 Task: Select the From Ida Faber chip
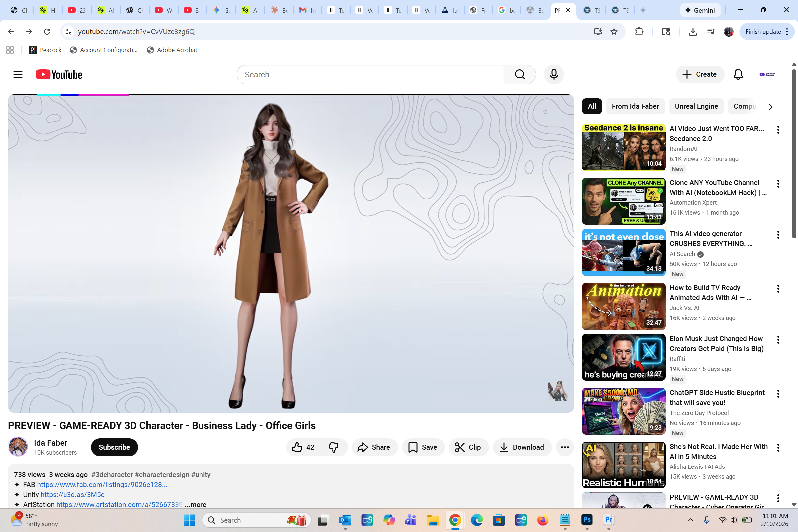[x=635, y=106]
